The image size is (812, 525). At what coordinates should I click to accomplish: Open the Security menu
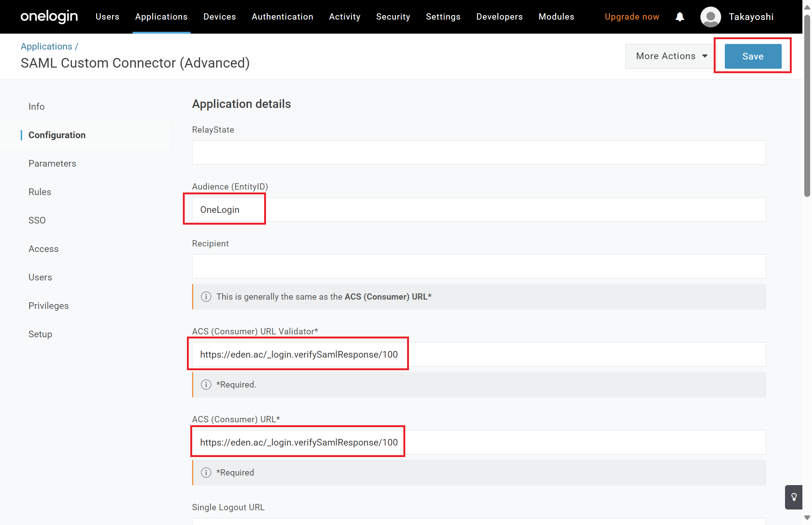tap(393, 17)
